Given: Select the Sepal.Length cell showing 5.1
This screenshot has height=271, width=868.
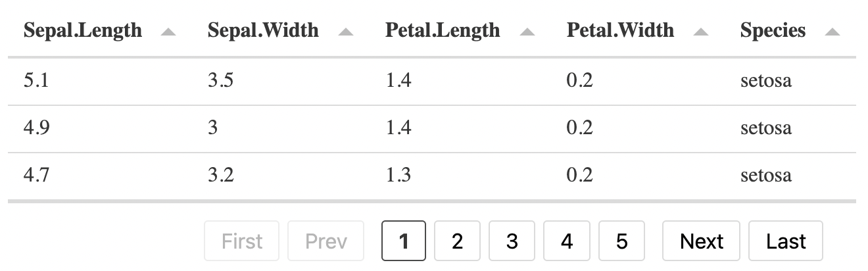Looking at the screenshot, I should click(x=37, y=82).
